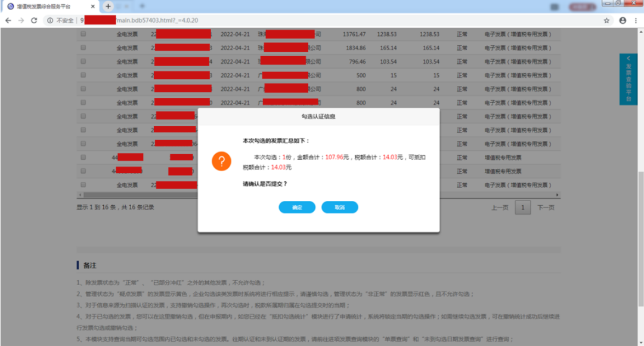Click the table's horizontal scrollbar right arrow
644x346 pixels.
[558, 195]
